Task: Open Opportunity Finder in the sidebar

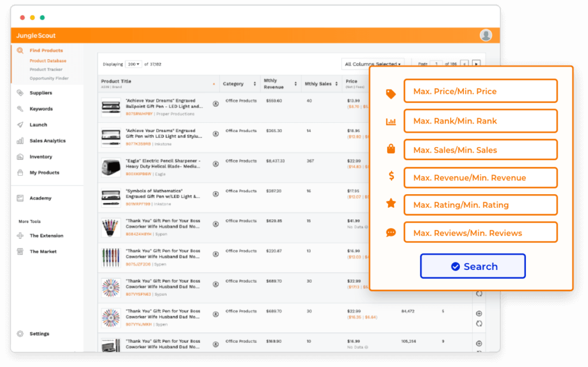Action: coord(49,79)
